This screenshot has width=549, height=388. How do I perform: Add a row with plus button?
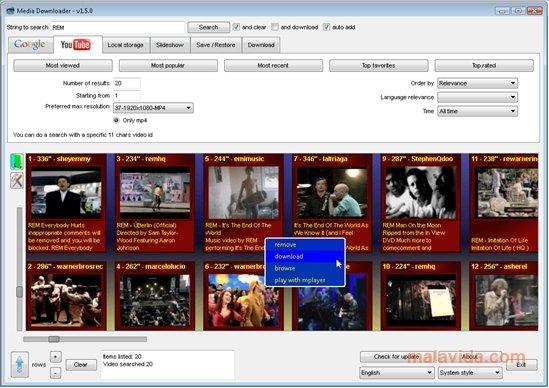coord(55,357)
